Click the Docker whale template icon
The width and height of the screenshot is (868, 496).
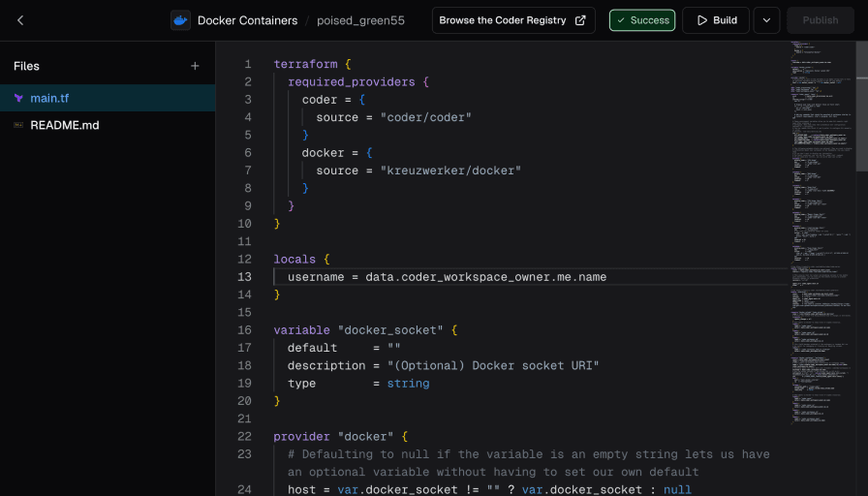point(180,20)
